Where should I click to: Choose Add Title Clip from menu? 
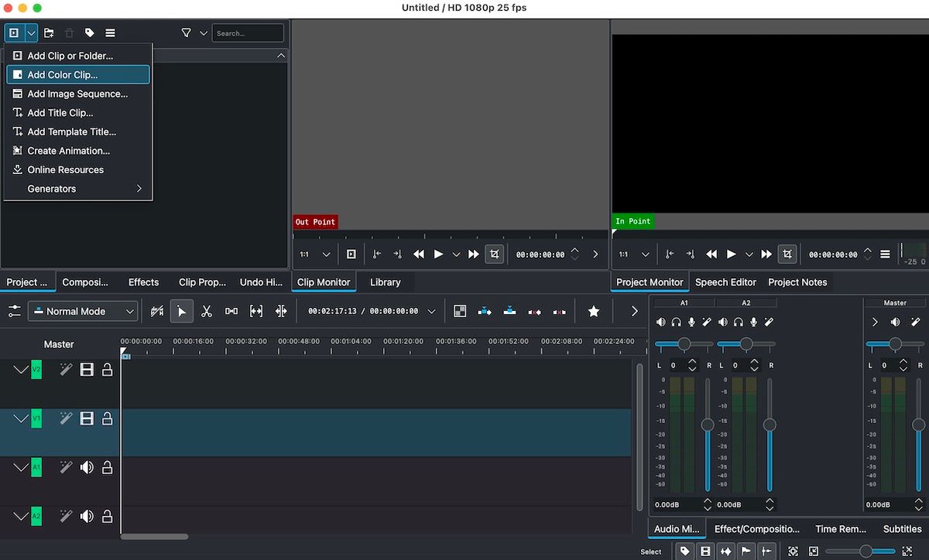pos(60,113)
